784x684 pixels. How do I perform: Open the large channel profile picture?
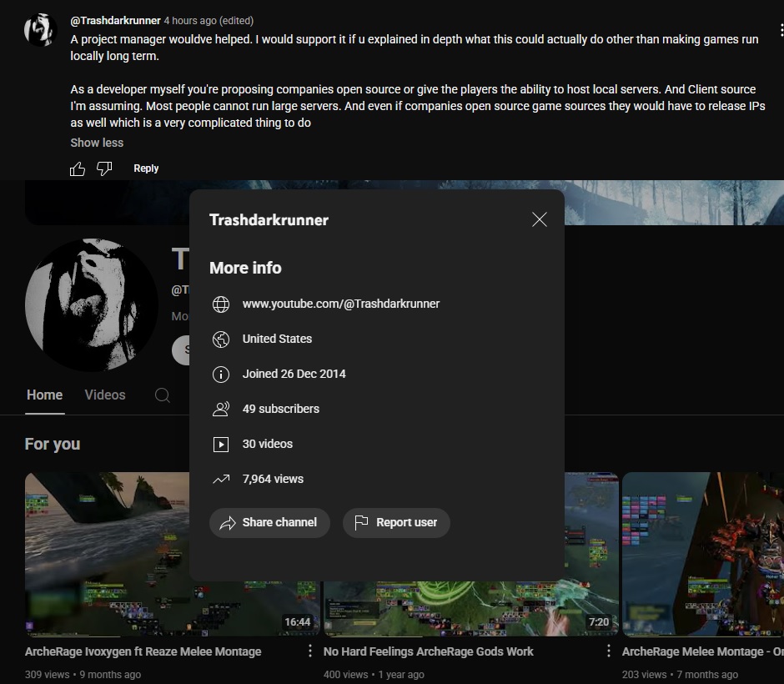pos(92,305)
